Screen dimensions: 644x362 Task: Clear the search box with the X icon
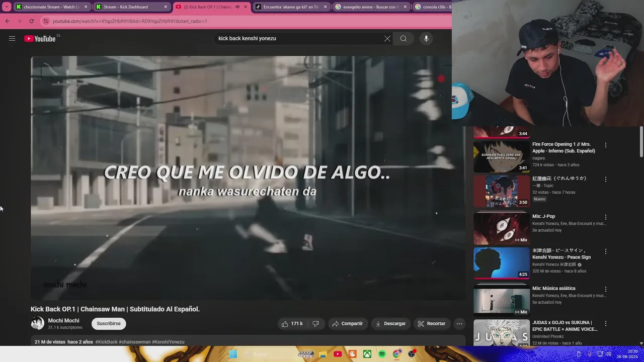pyautogui.click(x=387, y=39)
